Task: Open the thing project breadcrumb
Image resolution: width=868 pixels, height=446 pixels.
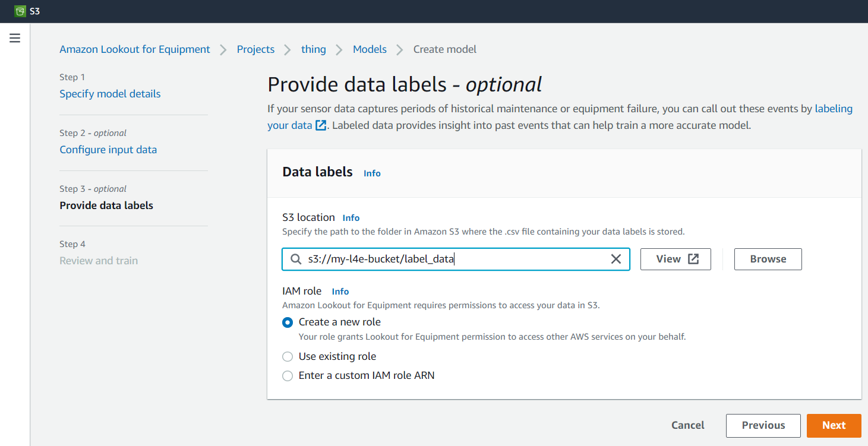Action: click(x=313, y=49)
